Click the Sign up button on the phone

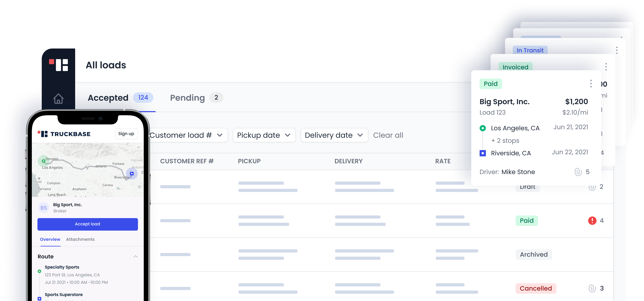(x=126, y=134)
